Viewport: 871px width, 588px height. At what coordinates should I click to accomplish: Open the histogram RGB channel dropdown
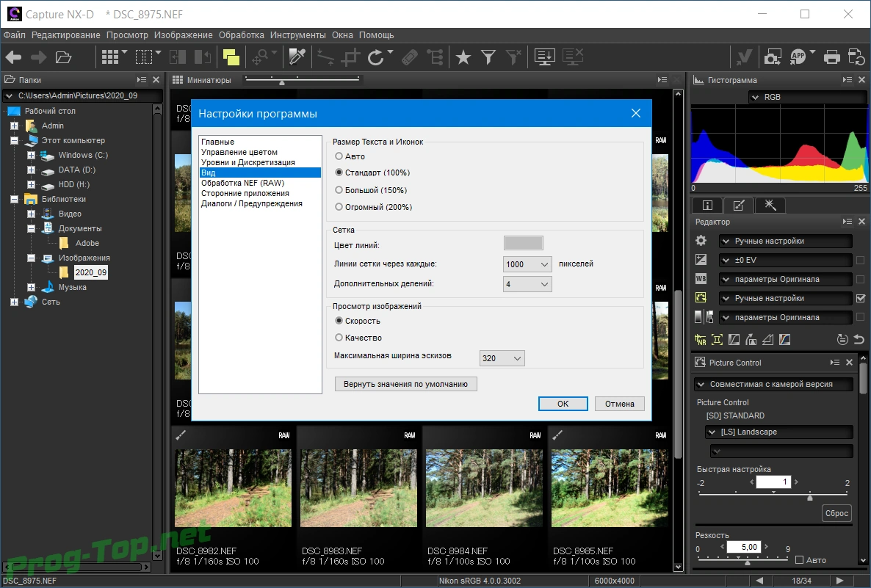point(807,97)
